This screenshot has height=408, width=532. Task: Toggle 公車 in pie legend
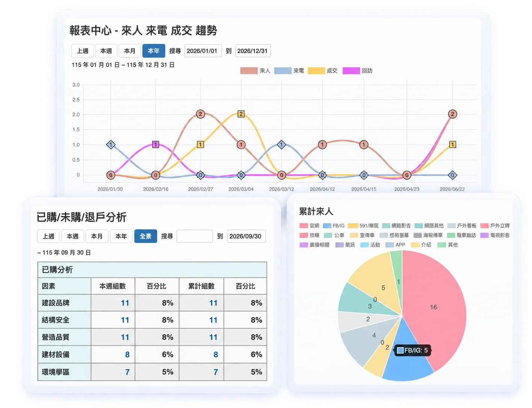[x=334, y=235]
